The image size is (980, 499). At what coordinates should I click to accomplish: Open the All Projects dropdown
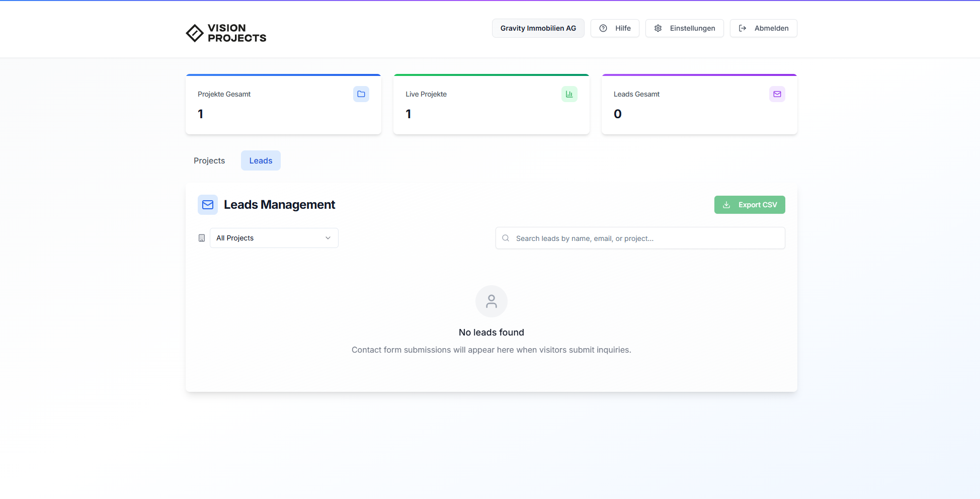tap(274, 238)
